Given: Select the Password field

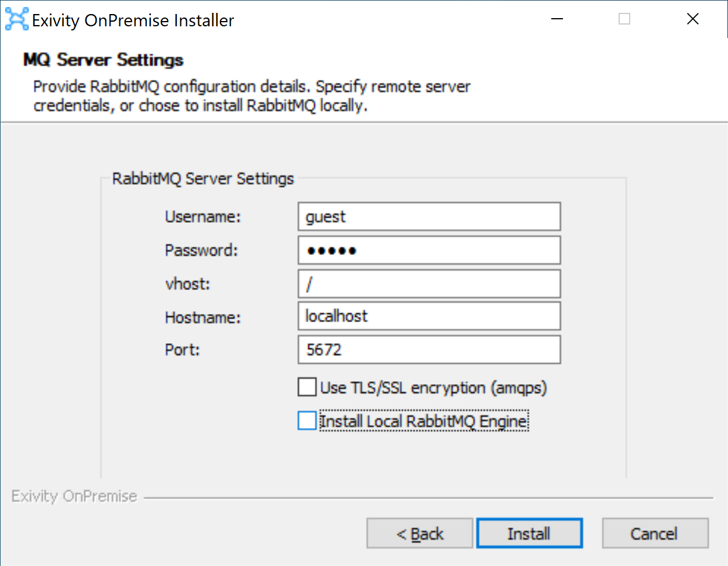Looking at the screenshot, I should point(429,250).
